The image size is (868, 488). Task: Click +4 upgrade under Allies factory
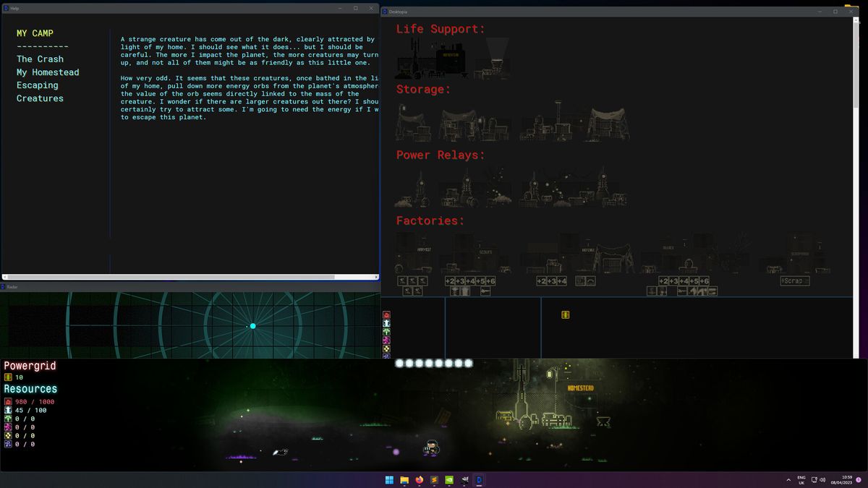684,281
